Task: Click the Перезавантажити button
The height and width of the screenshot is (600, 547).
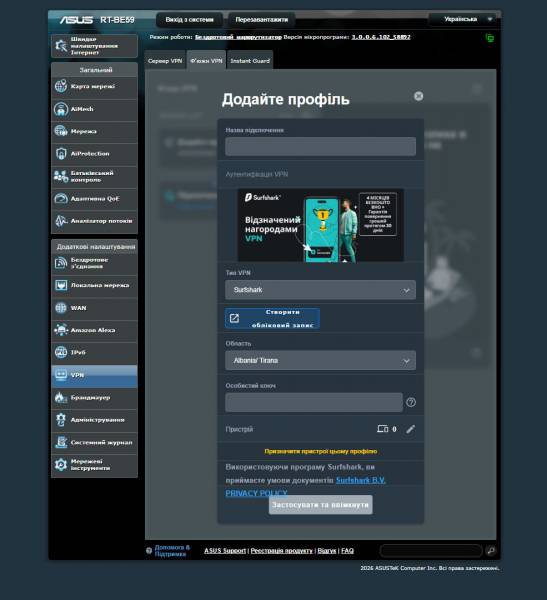Action: click(x=262, y=20)
